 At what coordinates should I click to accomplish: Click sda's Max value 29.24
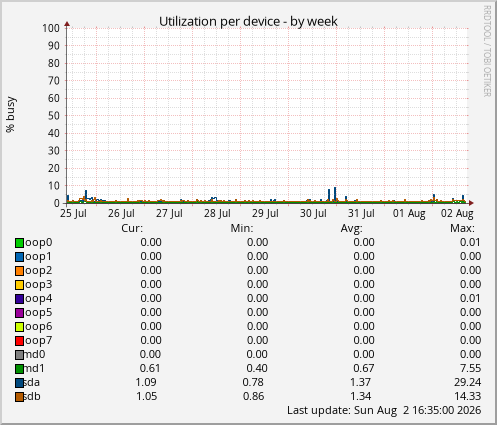[x=467, y=382]
